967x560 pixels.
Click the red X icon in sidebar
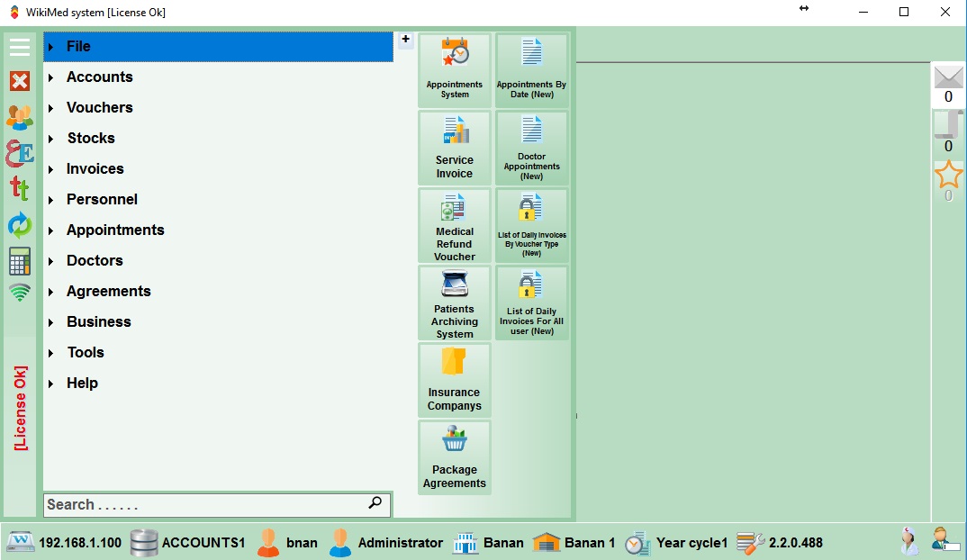click(x=20, y=81)
